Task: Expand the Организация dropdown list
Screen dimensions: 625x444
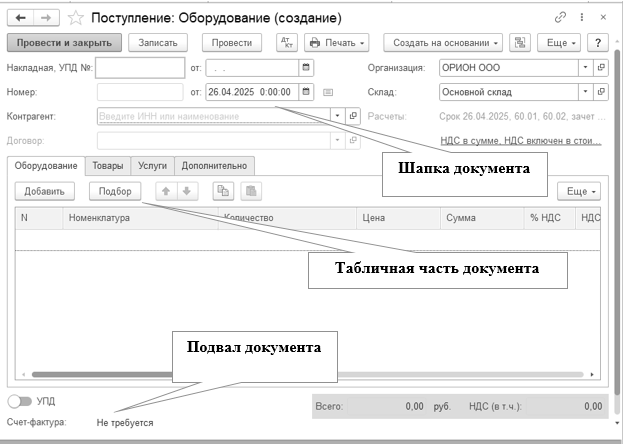Action: point(586,67)
